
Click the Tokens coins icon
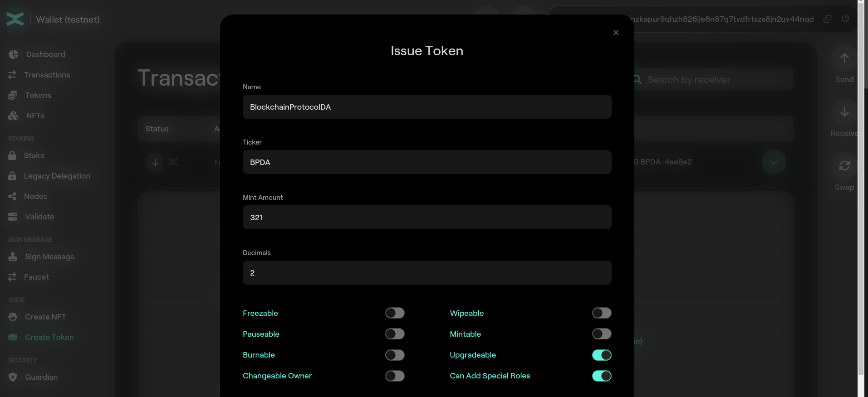pyautogui.click(x=13, y=95)
